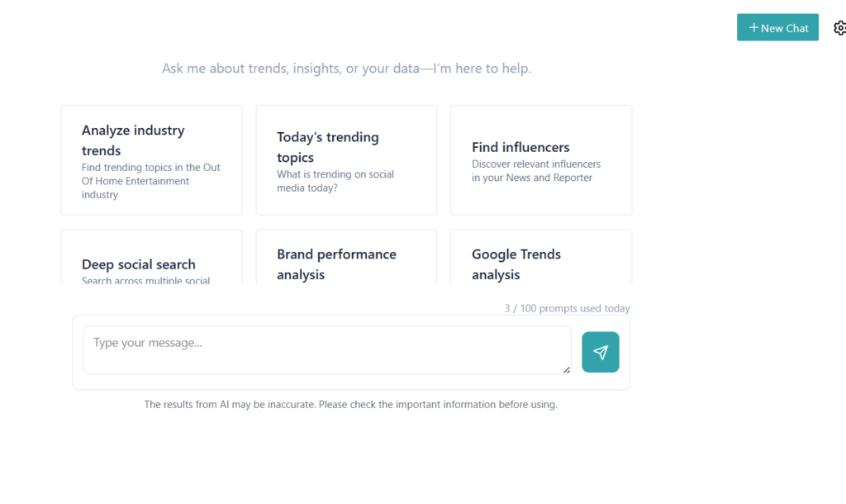
Task: Choose the Today's trending topics card
Action: (x=346, y=160)
